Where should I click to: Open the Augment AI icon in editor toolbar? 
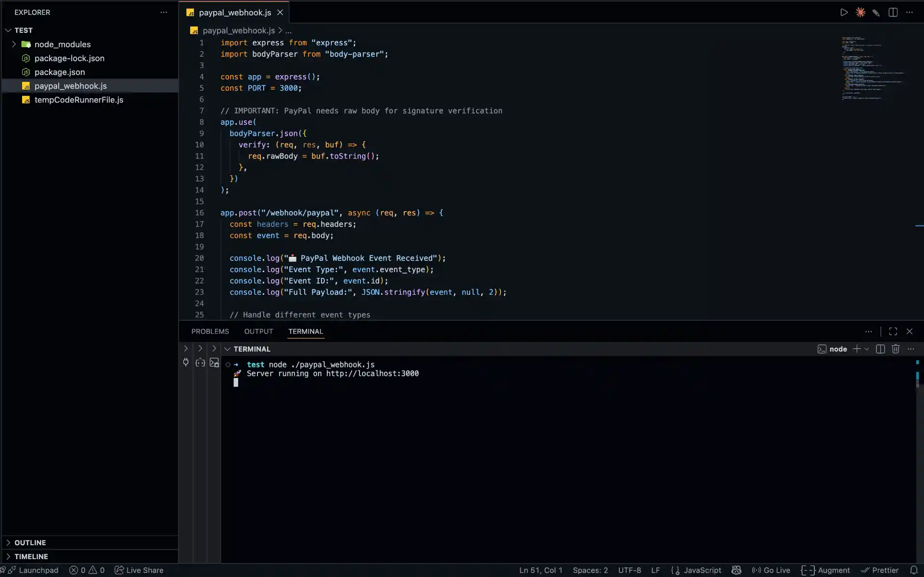(x=861, y=12)
